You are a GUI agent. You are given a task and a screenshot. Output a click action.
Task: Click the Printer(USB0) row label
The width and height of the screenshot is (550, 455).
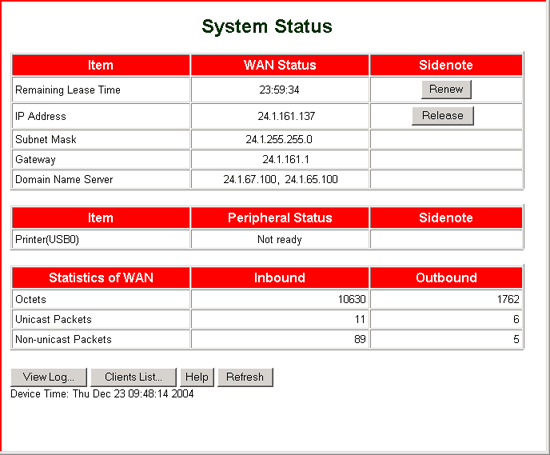(47, 240)
